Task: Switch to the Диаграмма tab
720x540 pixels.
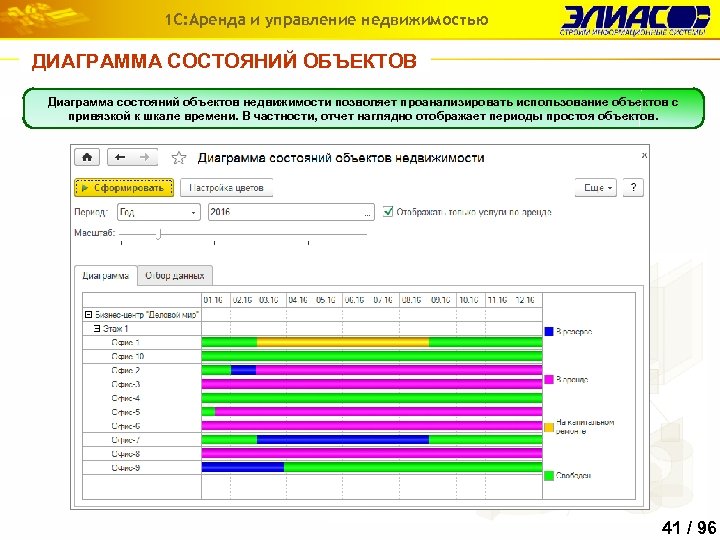Action: coord(106,276)
